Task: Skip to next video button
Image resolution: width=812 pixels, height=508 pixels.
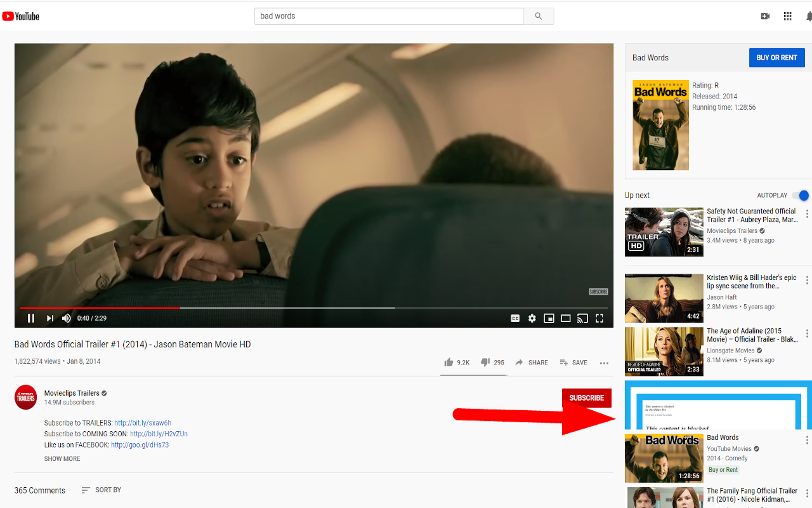Action: 50,318
